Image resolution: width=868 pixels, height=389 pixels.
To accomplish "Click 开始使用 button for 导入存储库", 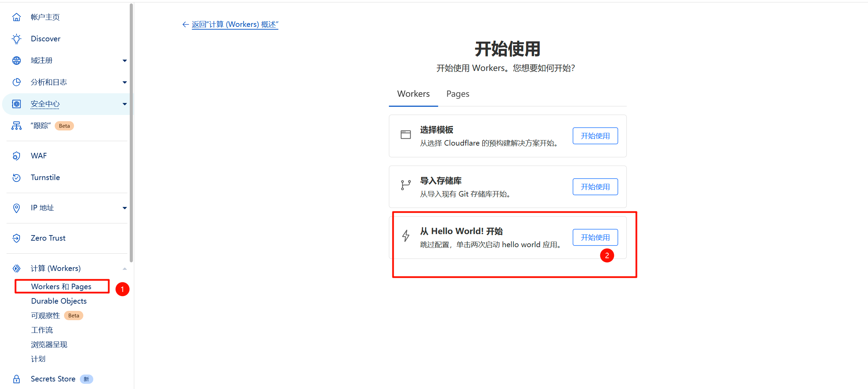I will click(595, 187).
